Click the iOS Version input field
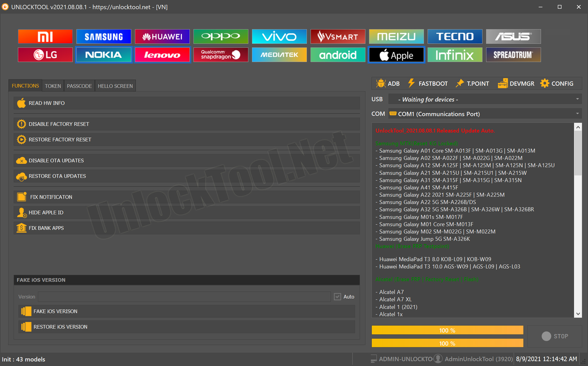The height and width of the screenshot is (366, 588). coord(184,297)
